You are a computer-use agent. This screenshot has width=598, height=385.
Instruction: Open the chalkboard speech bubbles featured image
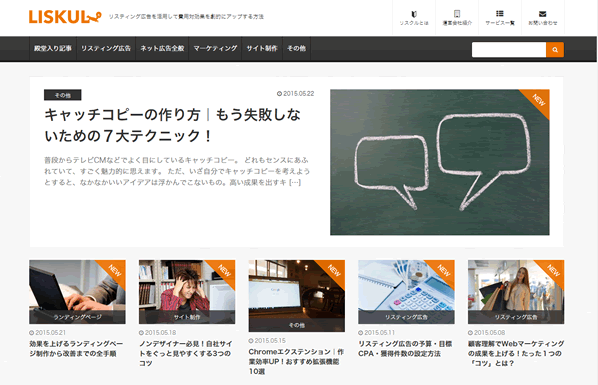[440, 162]
